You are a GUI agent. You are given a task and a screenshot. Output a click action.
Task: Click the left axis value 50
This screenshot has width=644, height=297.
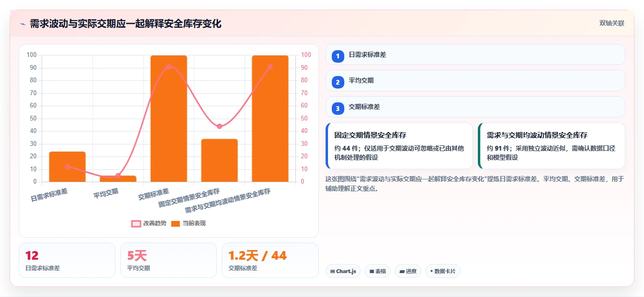(33, 118)
